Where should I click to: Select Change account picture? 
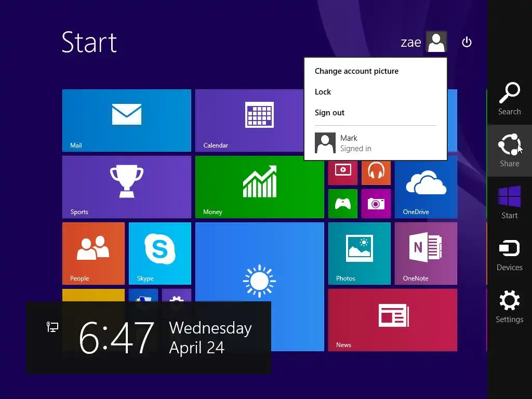pos(356,71)
